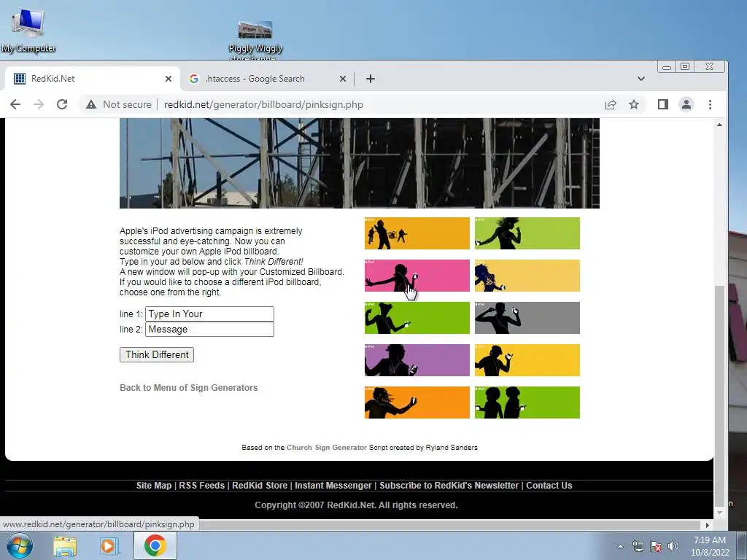Image resolution: width=747 pixels, height=560 pixels.
Task: Open Windows Explorer from taskbar
Action: 65,545
